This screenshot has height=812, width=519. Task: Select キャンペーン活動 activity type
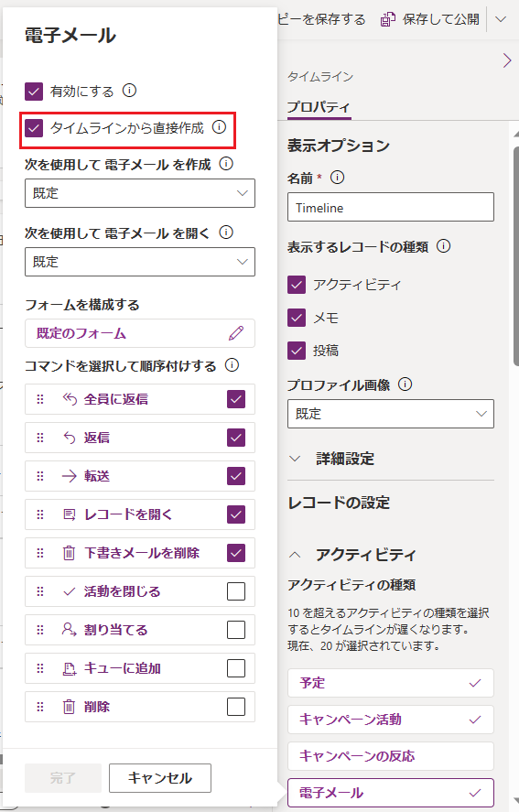[x=391, y=720]
